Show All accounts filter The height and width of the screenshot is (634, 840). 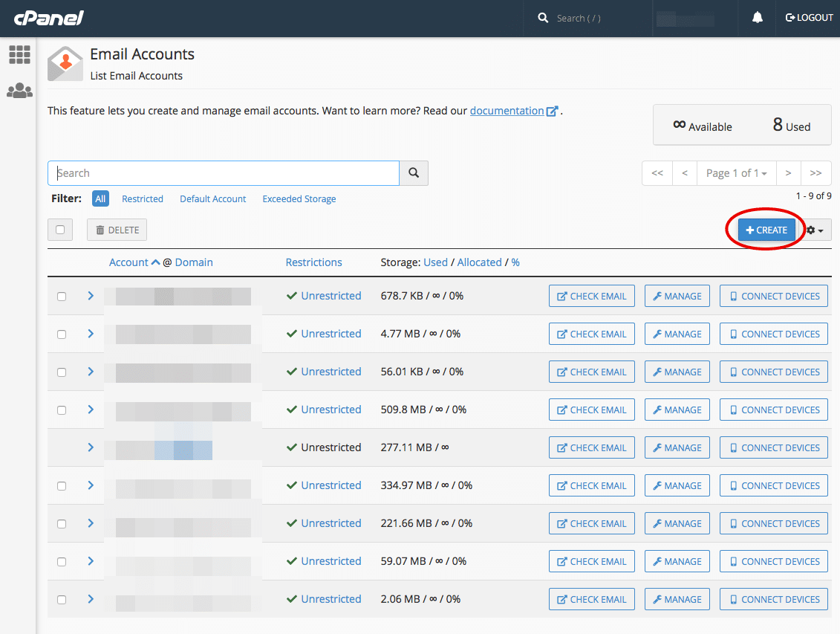click(x=100, y=199)
